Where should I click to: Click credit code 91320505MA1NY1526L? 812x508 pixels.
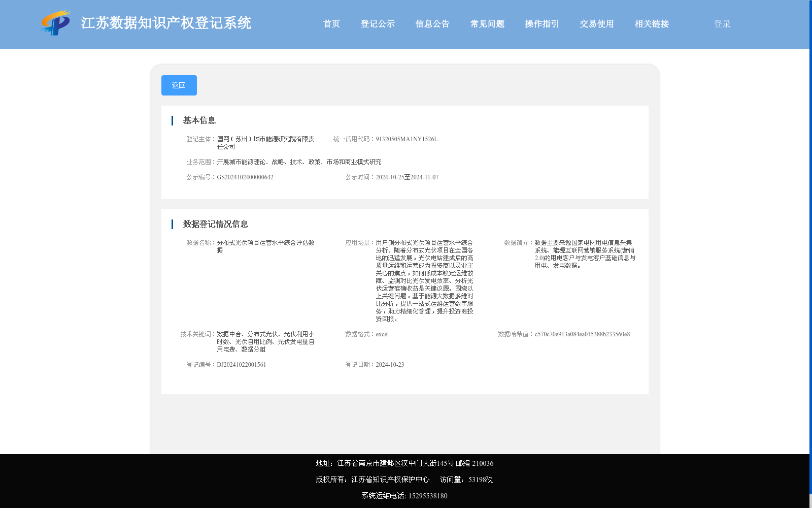click(407, 139)
